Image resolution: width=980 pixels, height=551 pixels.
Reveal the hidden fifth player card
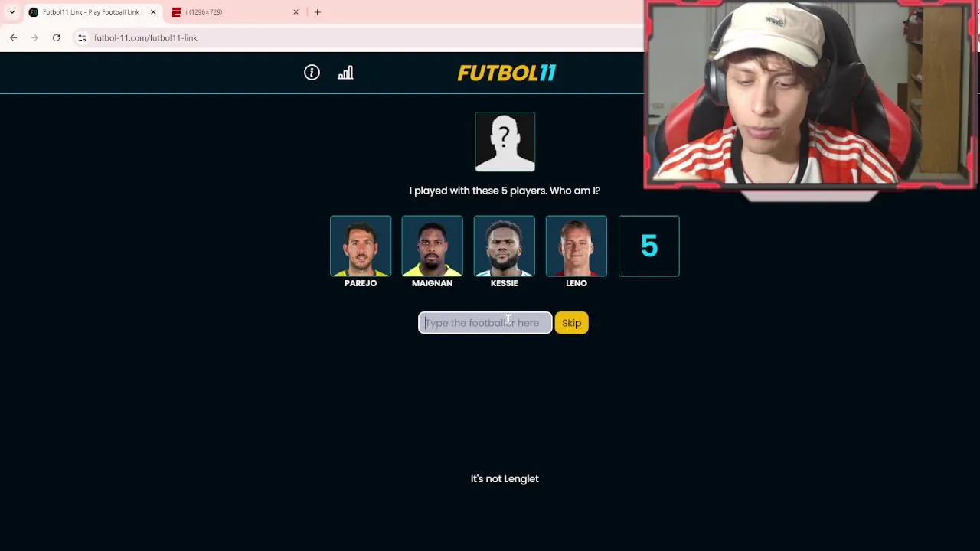(648, 246)
